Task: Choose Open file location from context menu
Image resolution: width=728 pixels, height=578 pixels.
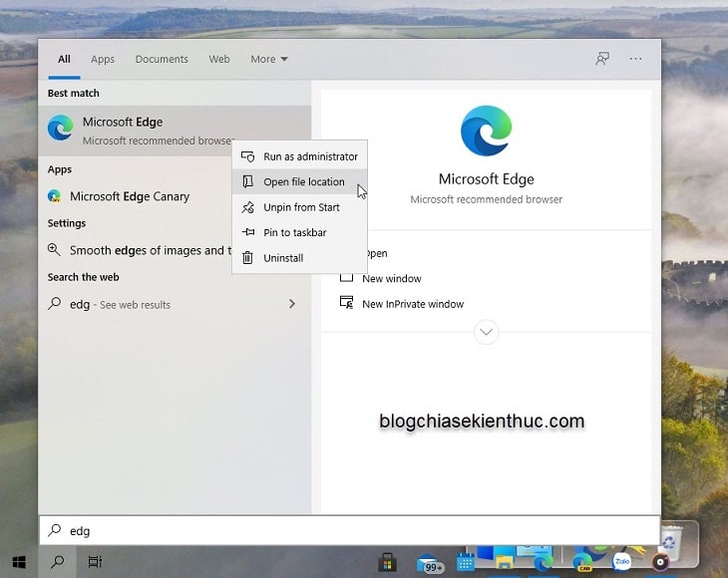Action: pos(299,181)
